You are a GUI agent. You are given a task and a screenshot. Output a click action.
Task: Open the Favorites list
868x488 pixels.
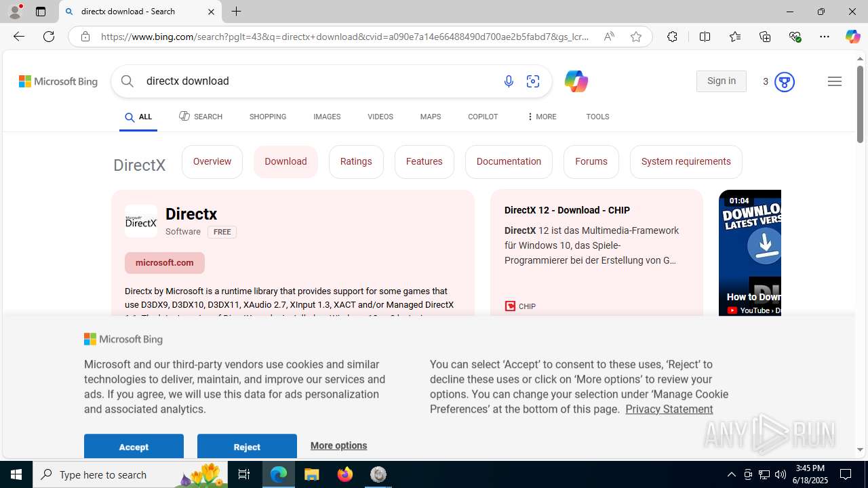coord(734,37)
